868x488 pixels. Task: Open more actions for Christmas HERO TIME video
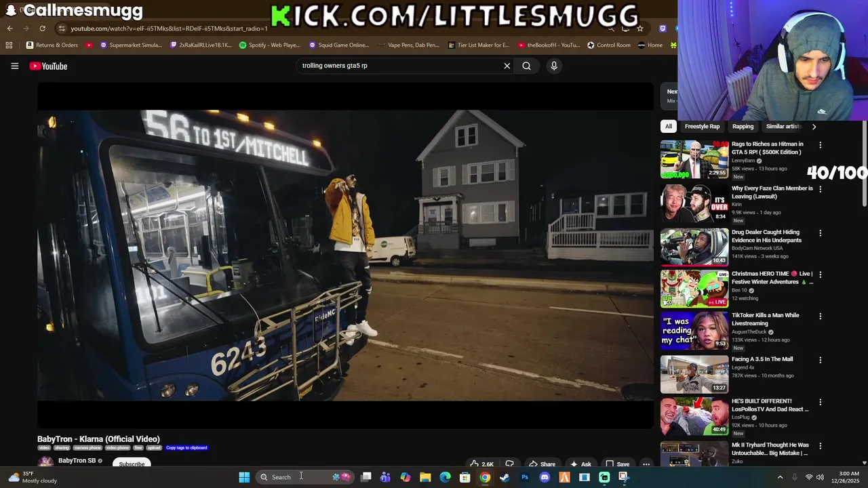tap(820, 274)
